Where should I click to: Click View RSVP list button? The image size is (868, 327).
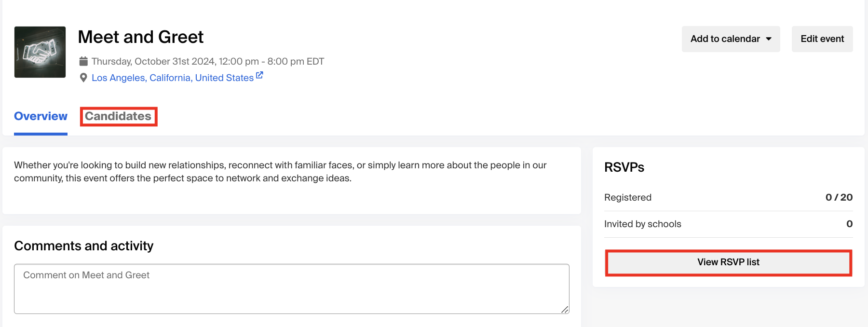pyautogui.click(x=728, y=262)
